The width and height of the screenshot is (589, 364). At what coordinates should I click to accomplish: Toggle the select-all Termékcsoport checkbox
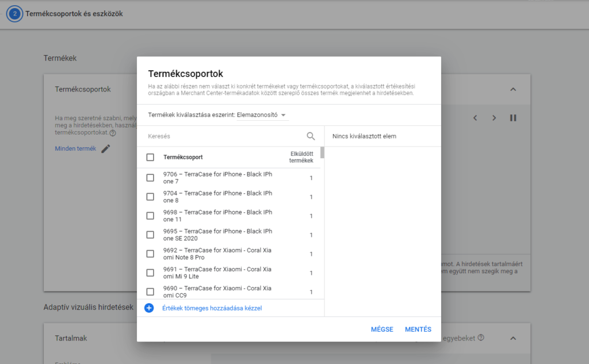[x=150, y=157]
